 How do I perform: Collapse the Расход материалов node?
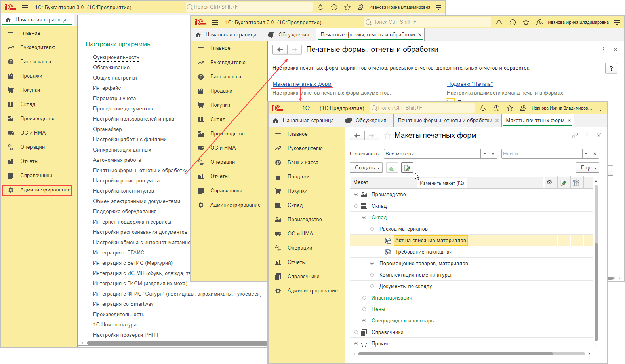point(372,229)
